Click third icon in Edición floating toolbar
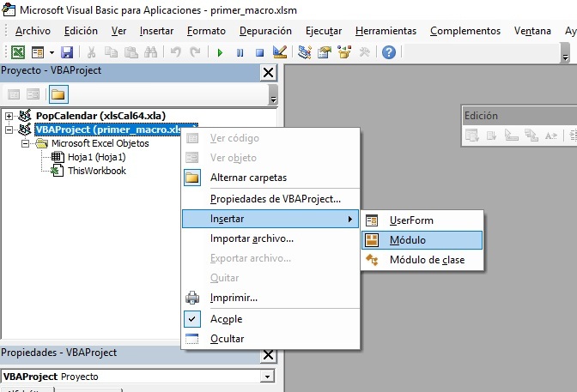 point(512,136)
